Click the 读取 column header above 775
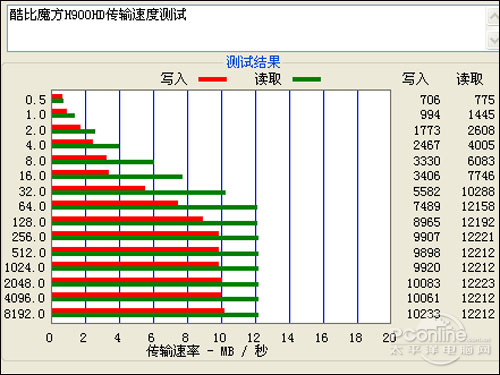The width and height of the screenshot is (500, 375). (469, 79)
